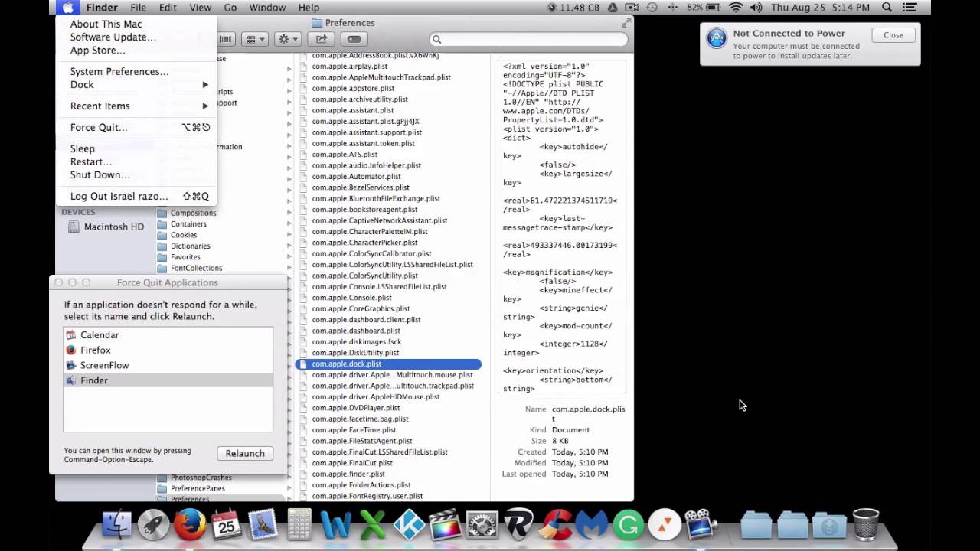This screenshot has height=551, width=980.
Task: Select ScreenFlow in Force Quit list
Action: coord(168,365)
